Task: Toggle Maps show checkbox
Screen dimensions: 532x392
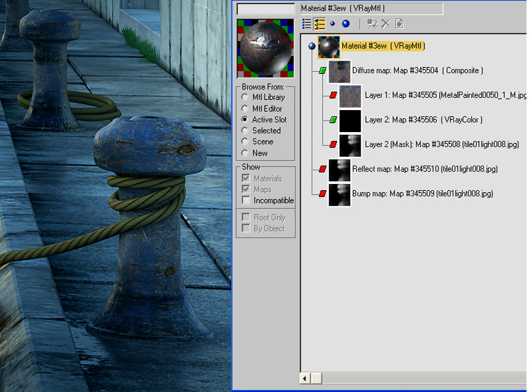Action: point(246,189)
